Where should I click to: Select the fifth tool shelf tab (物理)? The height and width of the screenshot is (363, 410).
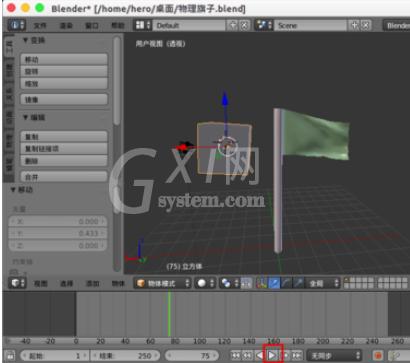pyautogui.click(x=9, y=140)
